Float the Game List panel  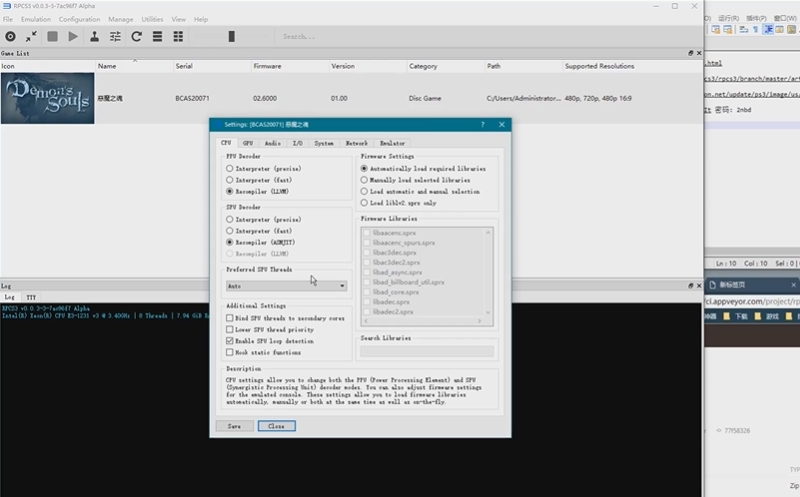point(691,53)
